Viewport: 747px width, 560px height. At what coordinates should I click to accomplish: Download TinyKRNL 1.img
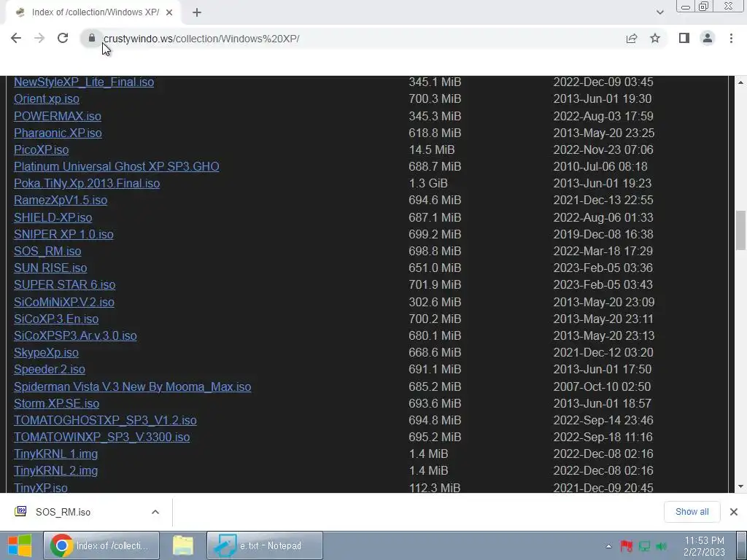pyautogui.click(x=55, y=454)
